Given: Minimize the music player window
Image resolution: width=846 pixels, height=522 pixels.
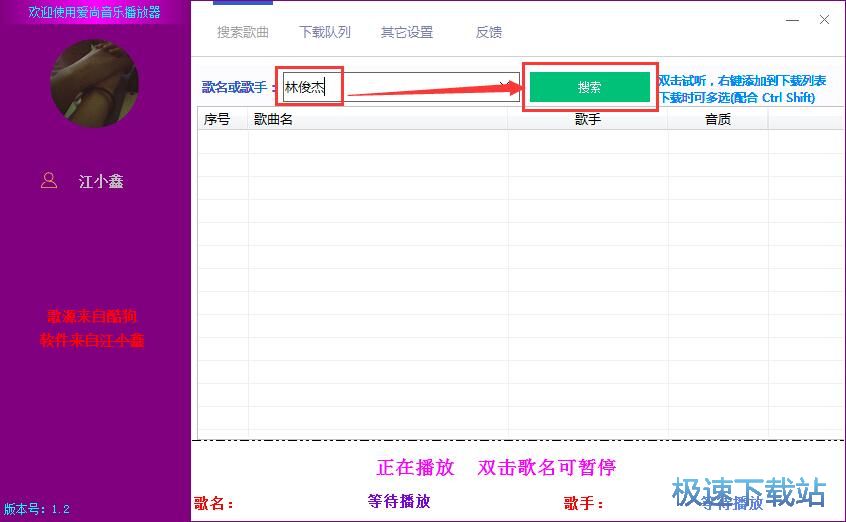Looking at the screenshot, I should [x=793, y=20].
